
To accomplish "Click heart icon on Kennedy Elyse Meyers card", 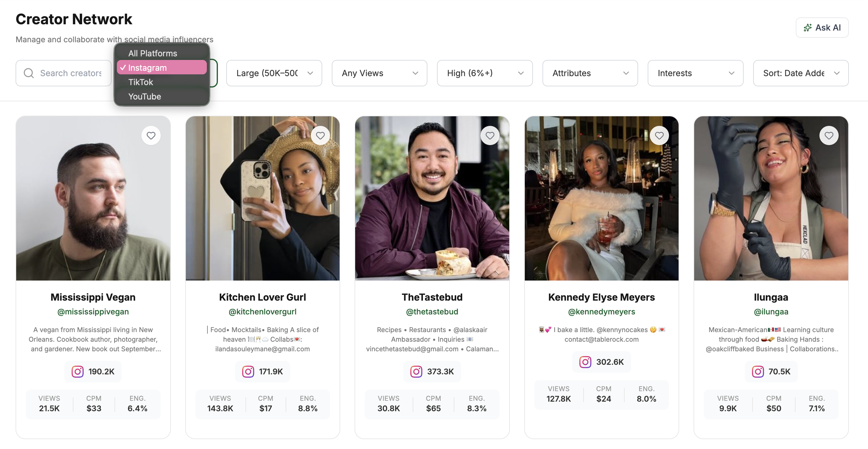I will [659, 135].
